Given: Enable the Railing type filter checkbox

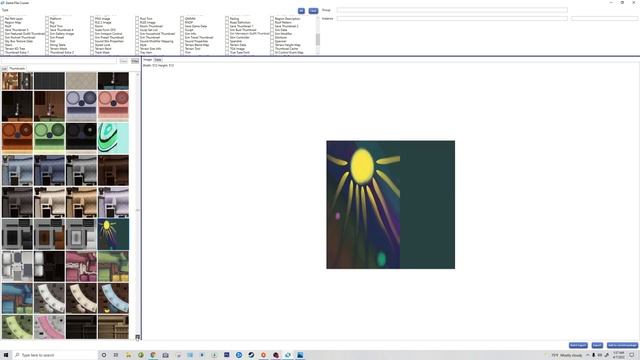Looking at the screenshot, I should (x=227, y=19).
